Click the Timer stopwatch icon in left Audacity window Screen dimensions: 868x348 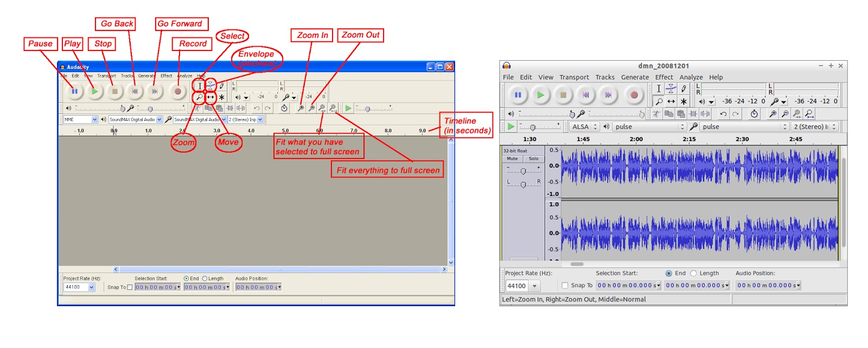(284, 109)
